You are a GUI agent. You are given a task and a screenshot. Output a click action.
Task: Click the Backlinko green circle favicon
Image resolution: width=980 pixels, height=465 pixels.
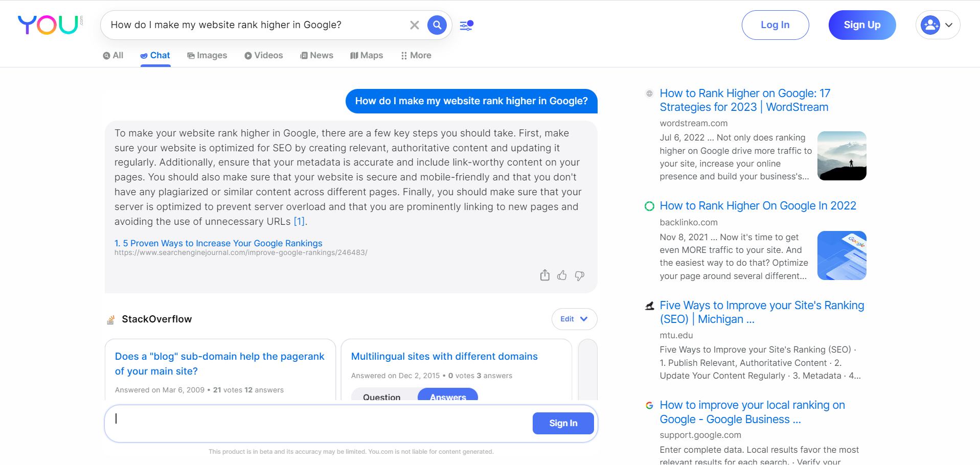[649, 206]
